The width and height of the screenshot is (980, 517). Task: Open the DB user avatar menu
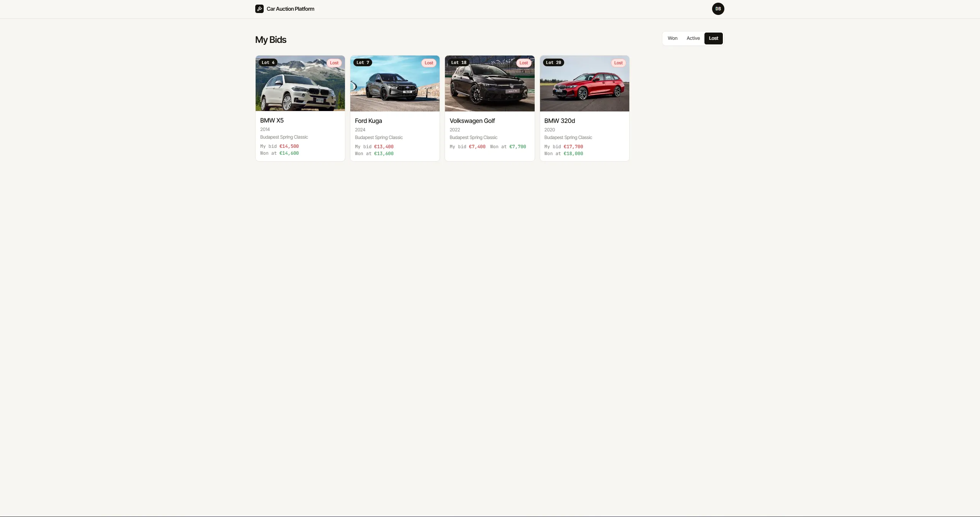pyautogui.click(x=718, y=9)
